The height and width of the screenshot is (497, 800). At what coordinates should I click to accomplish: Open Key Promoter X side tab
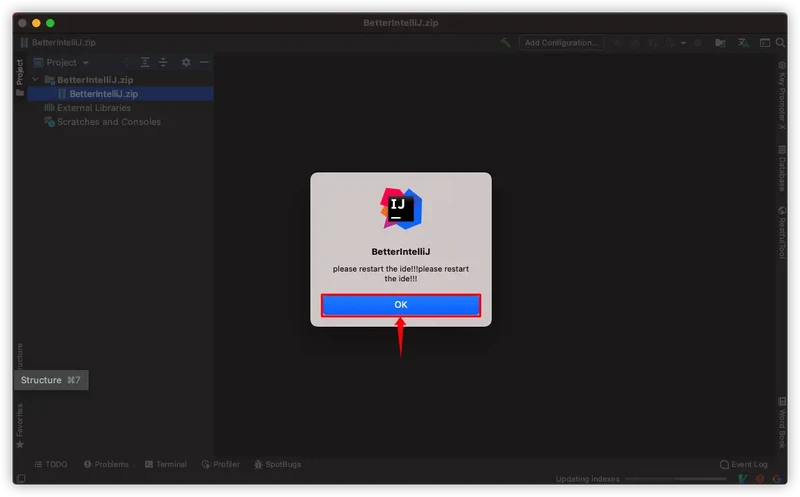pyautogui.click(x=782, y=95)
